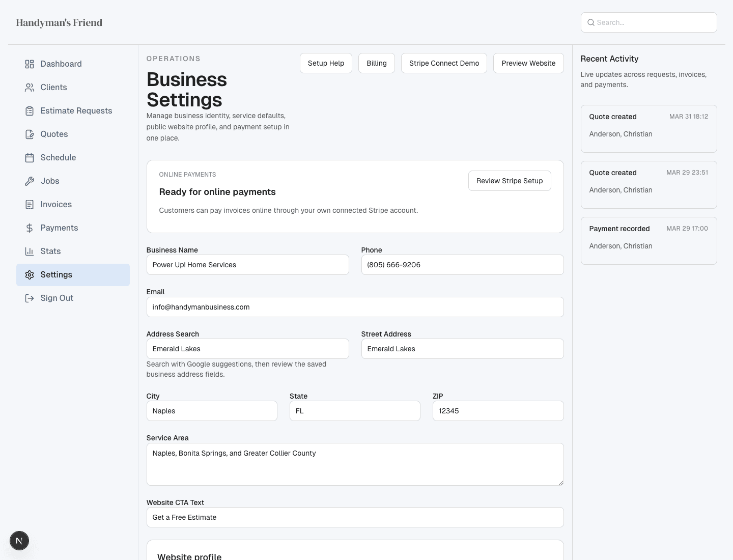Navigate to Quotes
This screenshot has height=560, width=733.
click(x=73, y=134)
